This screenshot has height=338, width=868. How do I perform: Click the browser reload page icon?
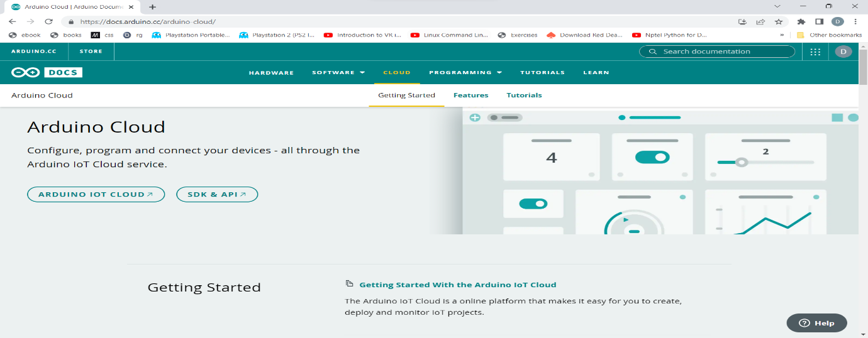pyautogui.click(x=48, y=21)
